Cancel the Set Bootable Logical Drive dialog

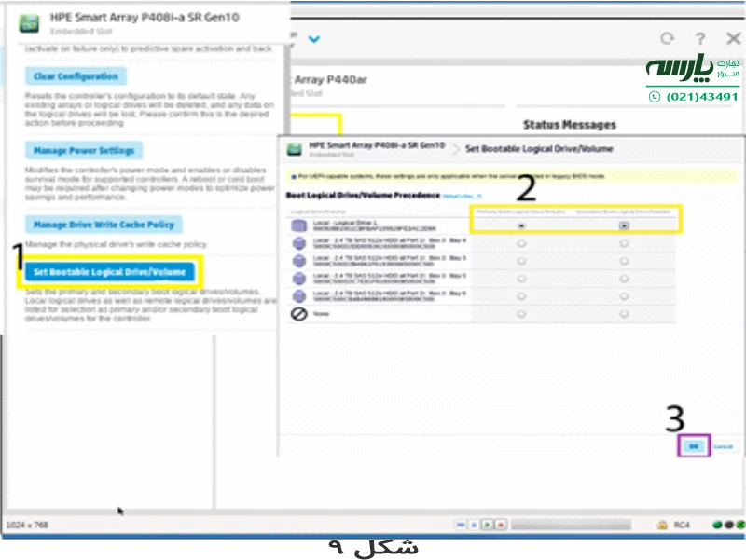coord(724,446)
